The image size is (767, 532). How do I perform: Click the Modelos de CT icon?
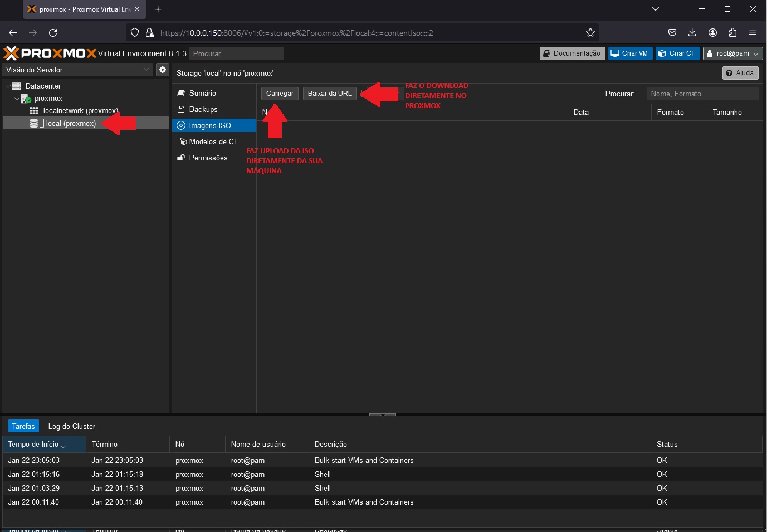tap(182, 141)
